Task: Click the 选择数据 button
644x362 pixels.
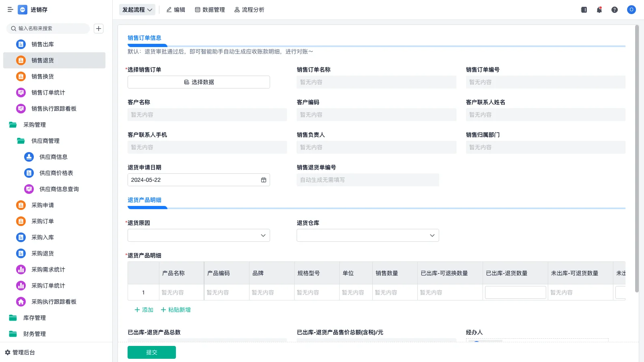Action: click(x=199, y=82)
